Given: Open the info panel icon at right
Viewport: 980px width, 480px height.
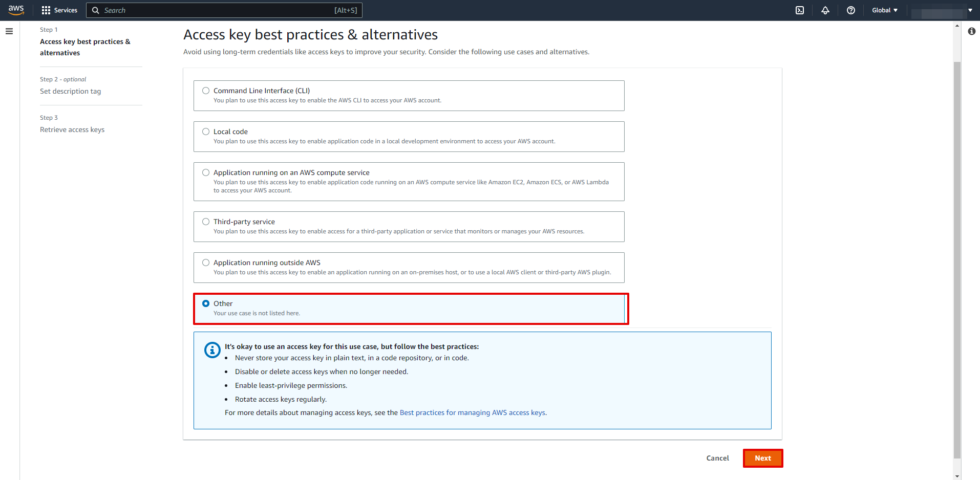Looking at the screenshot, I should pos(972,31).
